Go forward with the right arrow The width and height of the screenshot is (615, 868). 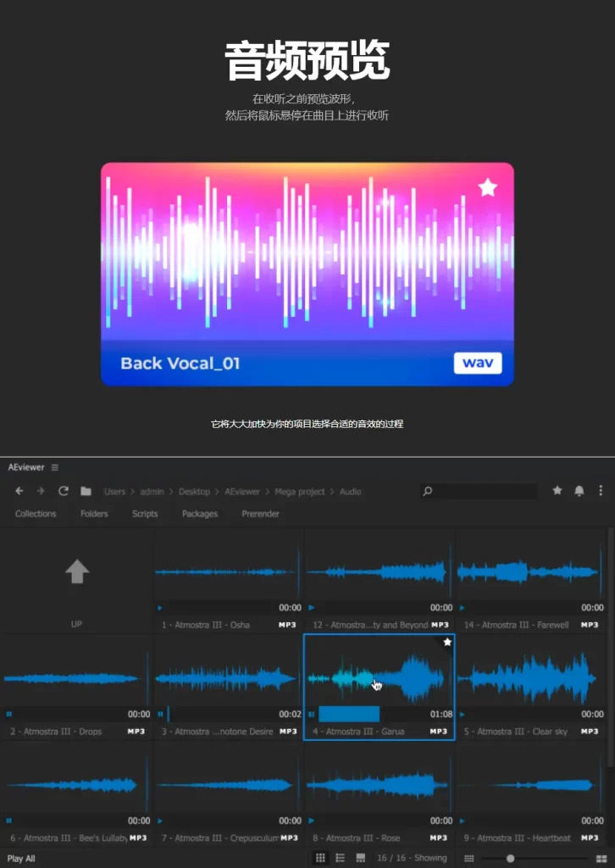click(41, 491)
